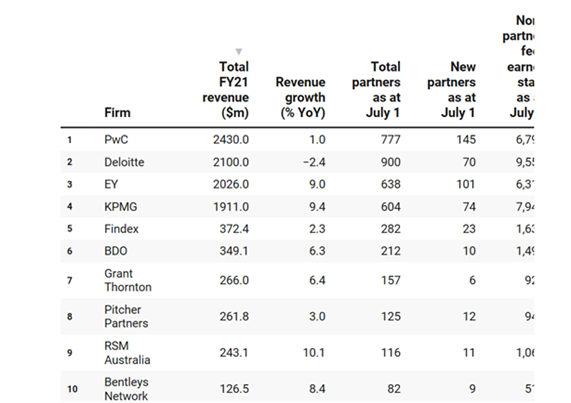571x403 pixels.
Task: Click the EY firm name cell
Action: click(111, 184)
